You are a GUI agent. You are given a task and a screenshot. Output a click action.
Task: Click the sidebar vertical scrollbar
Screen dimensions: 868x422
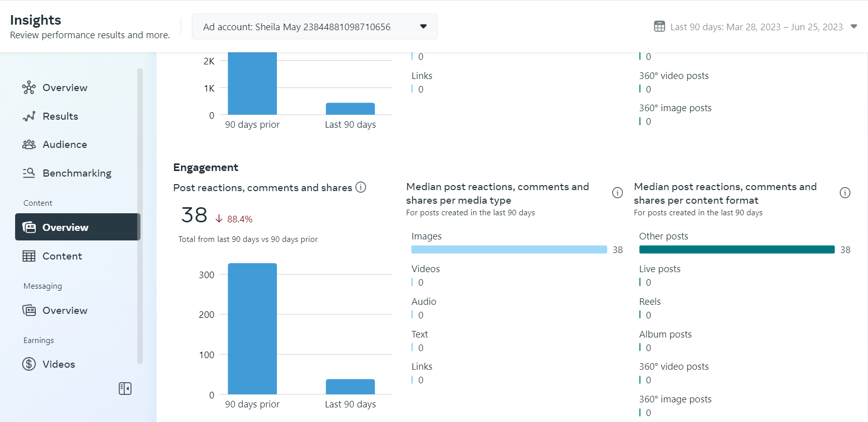[140, 216]
